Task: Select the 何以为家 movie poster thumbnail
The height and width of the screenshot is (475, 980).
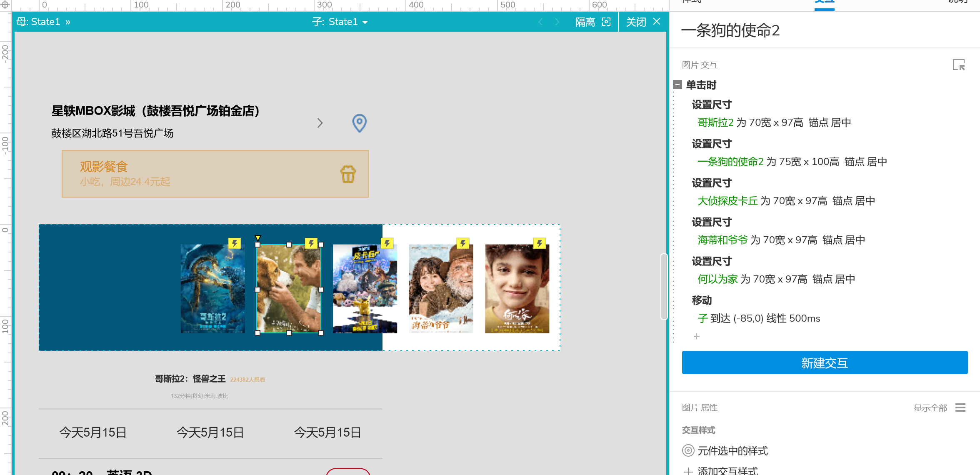Action: 517,289
